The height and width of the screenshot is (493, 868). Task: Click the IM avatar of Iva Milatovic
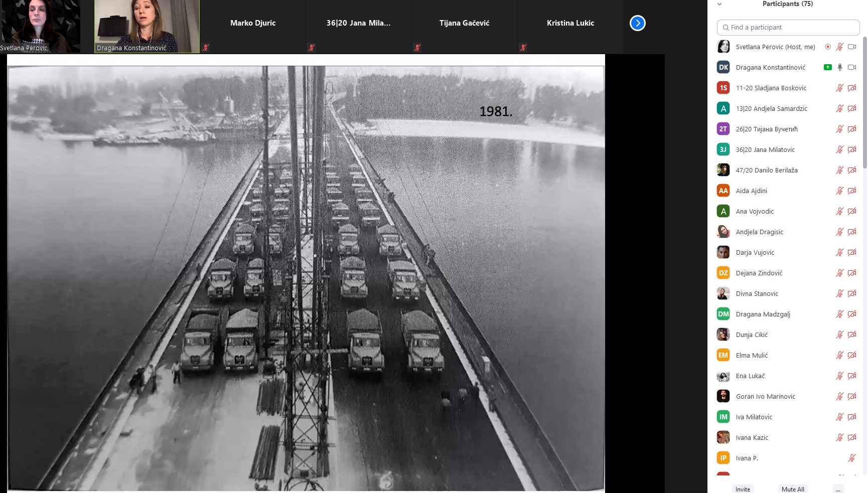(723, 417)
